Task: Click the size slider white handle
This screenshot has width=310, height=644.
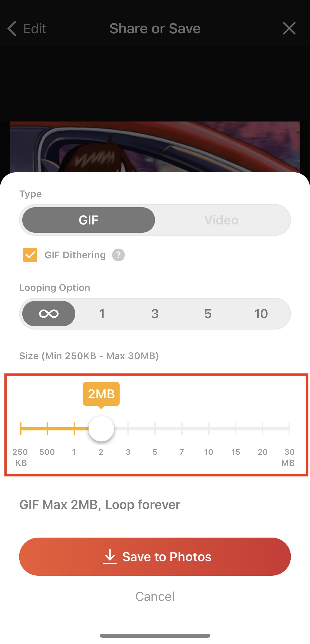Action: point(101,429)
